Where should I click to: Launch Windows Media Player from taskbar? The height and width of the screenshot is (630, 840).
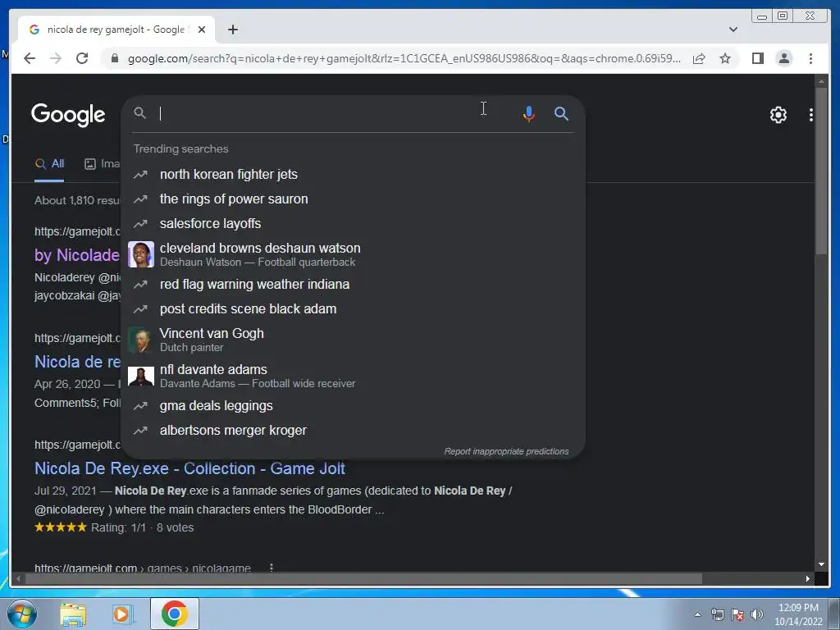tap(123, 614)
